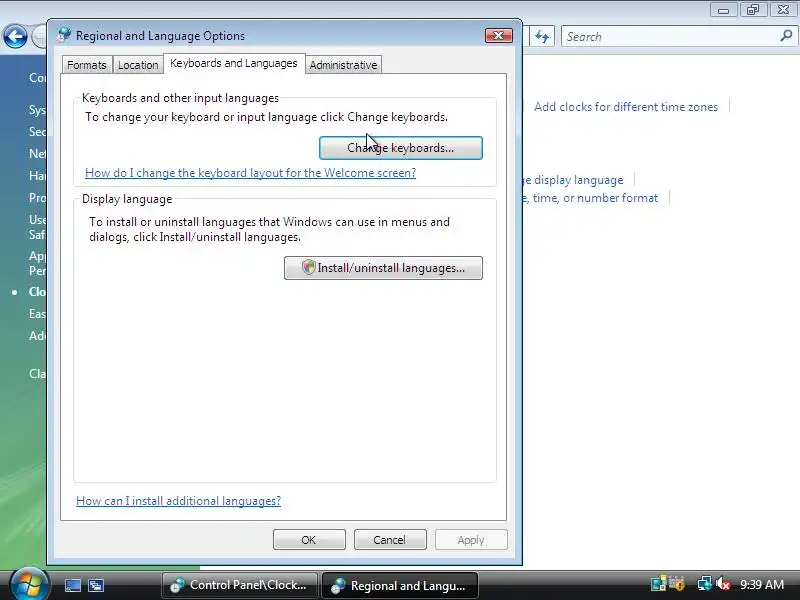Open the Formats tab
Screen dimensions: 800x600
87,65
